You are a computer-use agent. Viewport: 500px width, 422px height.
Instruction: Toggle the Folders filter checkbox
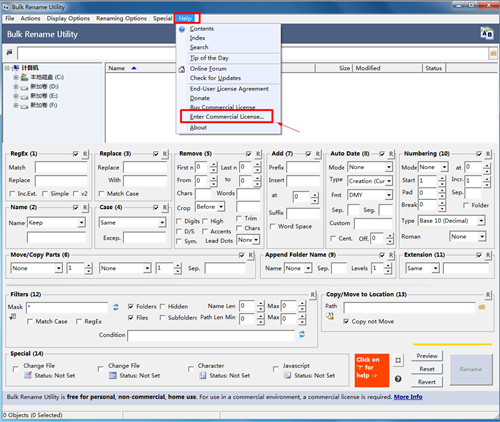(x=131, y=306)
